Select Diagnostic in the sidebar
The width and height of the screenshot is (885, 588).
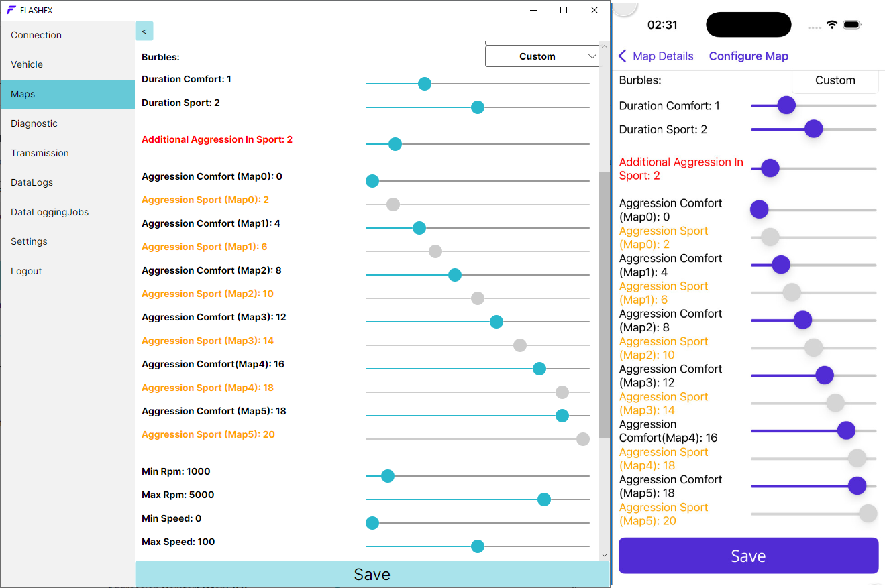pyautogui.click(x=34, y=123)
